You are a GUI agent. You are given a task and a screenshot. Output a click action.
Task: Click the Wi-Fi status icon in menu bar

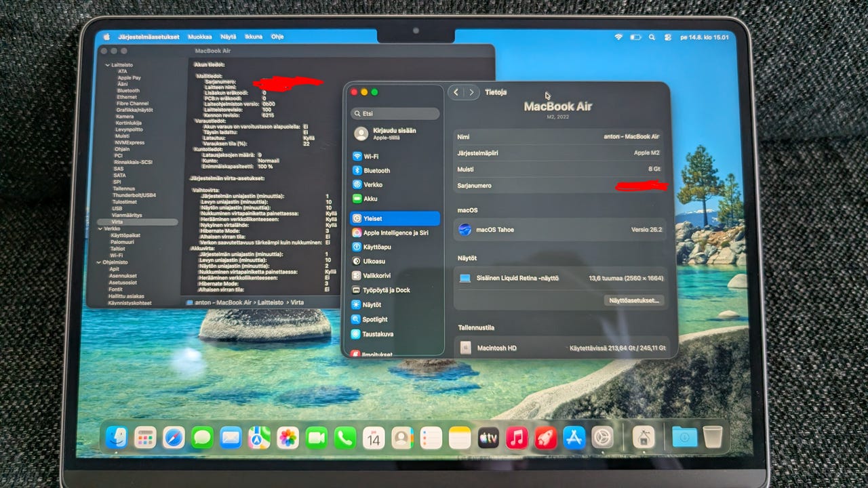point(618,37)
